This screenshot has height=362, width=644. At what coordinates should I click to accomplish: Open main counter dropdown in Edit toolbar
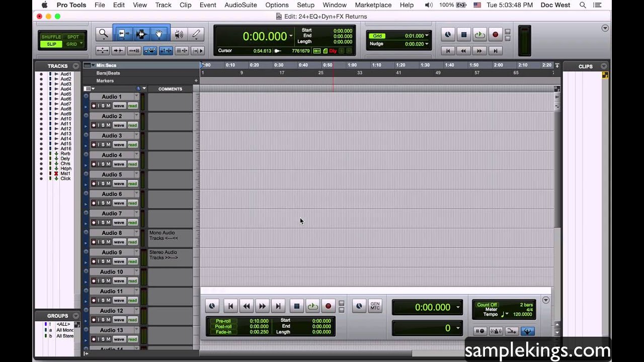[x=291, y=36]
